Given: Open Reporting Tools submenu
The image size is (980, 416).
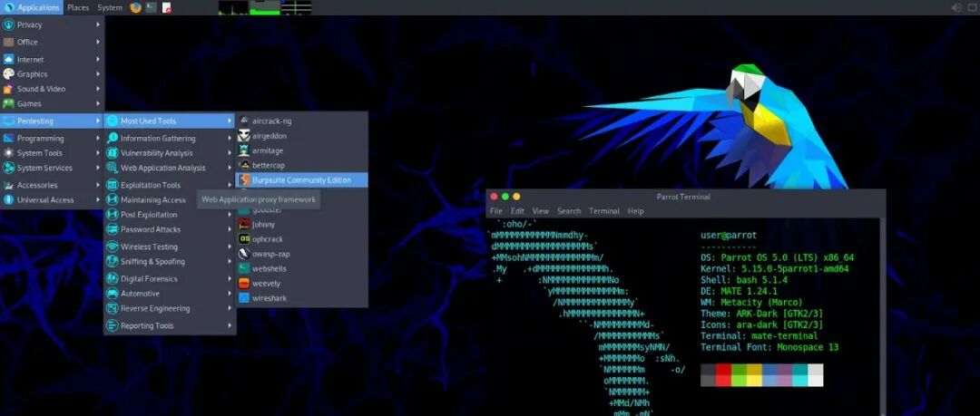Looking at the screenshot, I should 170,325.
